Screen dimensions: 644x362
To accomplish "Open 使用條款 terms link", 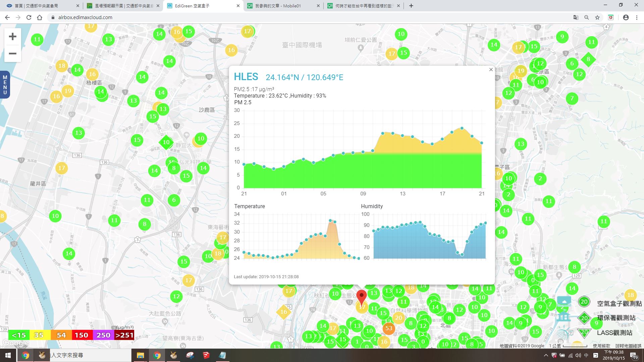I will pyautogui.click(x=601, y=346).
